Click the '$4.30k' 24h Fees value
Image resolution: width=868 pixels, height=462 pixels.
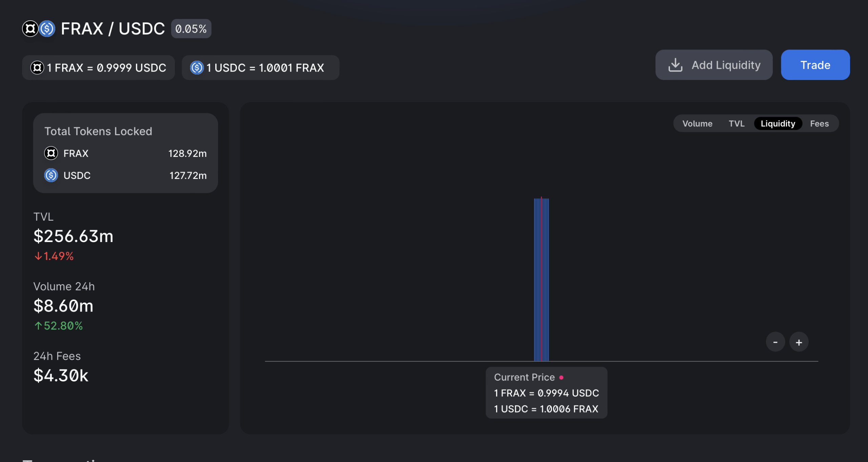61,376
